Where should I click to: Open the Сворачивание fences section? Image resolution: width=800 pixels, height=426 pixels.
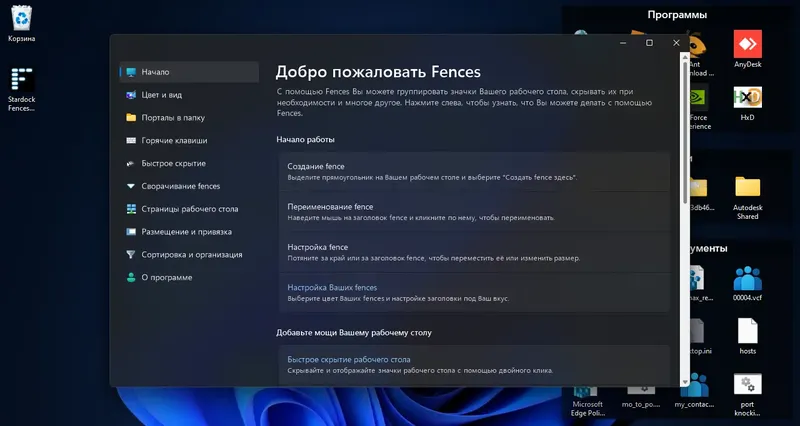[x=189, y=186]
